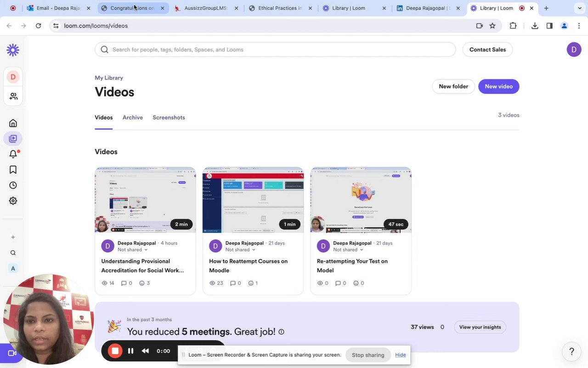
Task: Click the comment icon on Understanding Provisional Accreditation card
Action: (124, 283)
